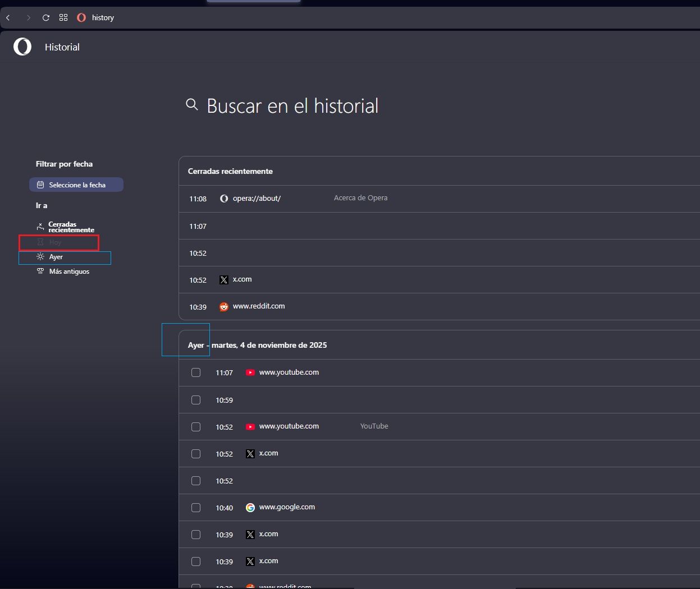Click the magnifier search icon

click(x=192, y=105)
